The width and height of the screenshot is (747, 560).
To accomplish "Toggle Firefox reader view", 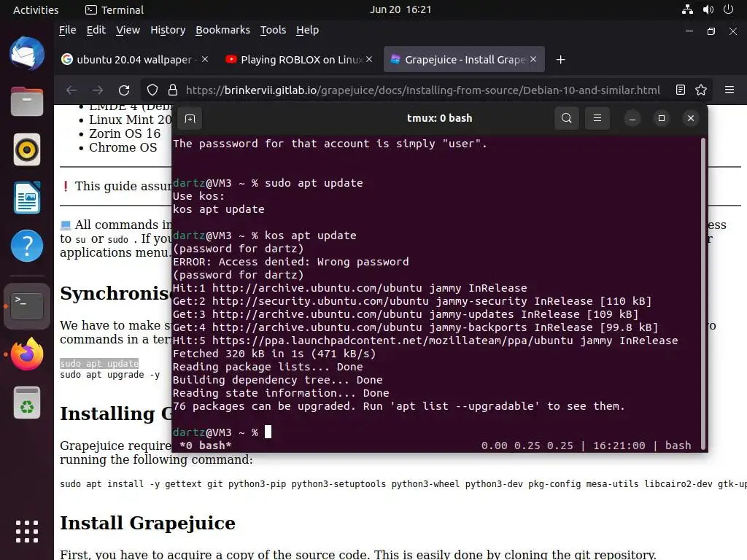I will 681,90.
